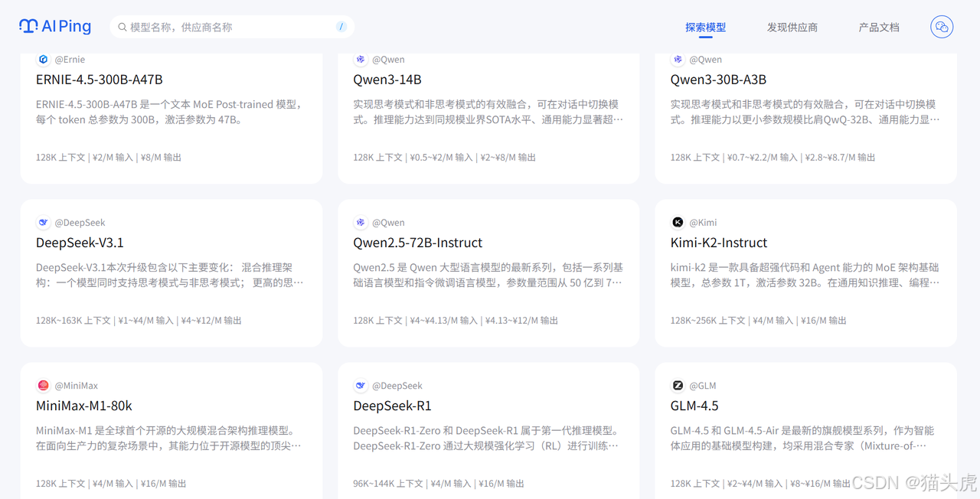Click Qwen3-30B-A3B pricing ¥0.7~¥2.2/M 输入
The width and height of the screenshot is (980, 499).
[763, 158]
